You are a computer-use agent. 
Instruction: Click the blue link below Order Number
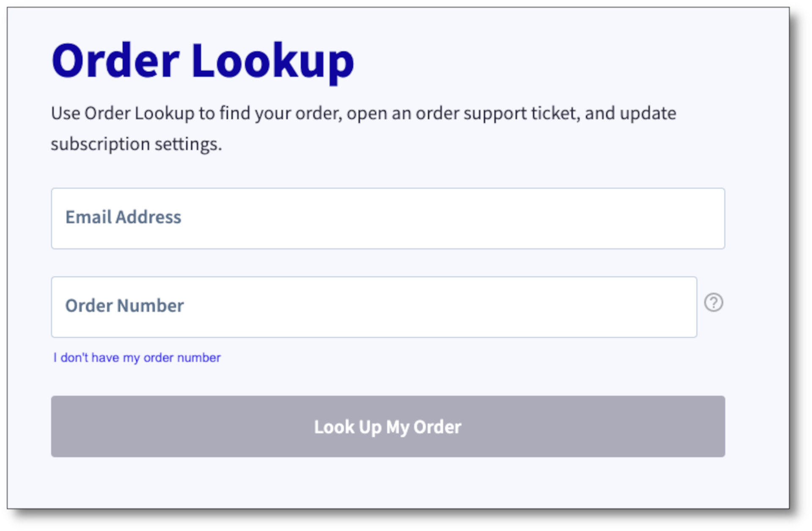(137, 358)
